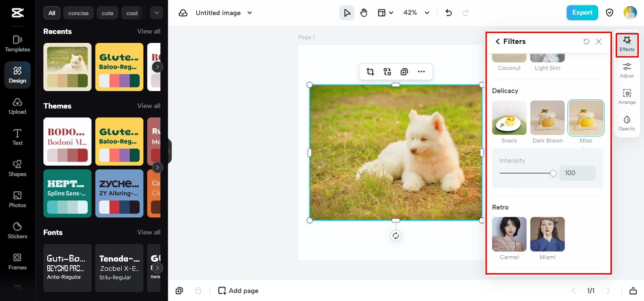
Task: Open the Photos panel
Action: click(18, 200)
